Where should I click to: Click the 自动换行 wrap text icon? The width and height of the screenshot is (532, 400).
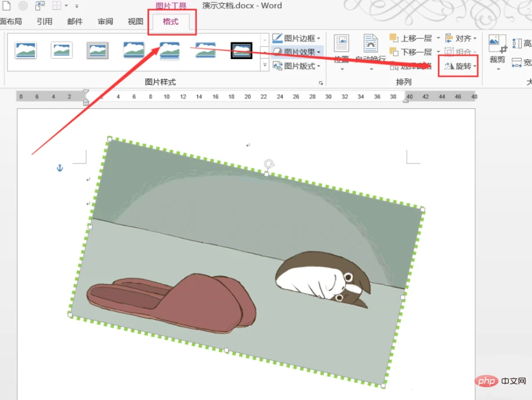(x=371, y=43)
